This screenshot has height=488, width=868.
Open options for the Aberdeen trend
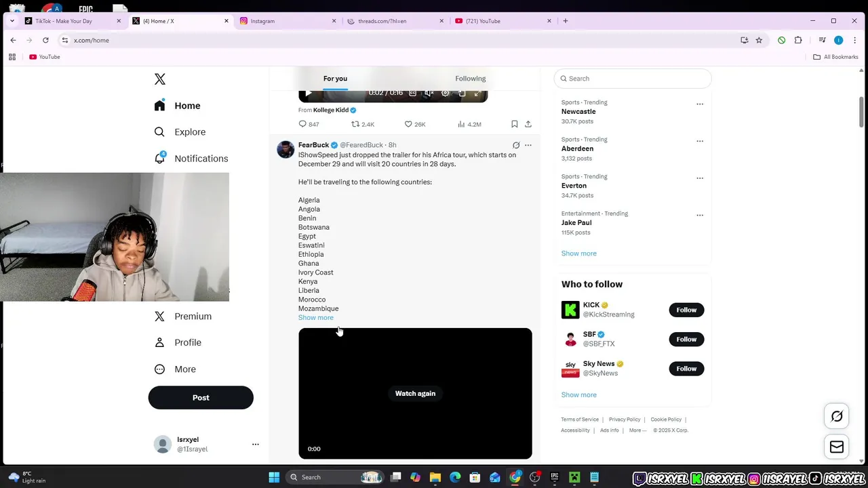700,141
